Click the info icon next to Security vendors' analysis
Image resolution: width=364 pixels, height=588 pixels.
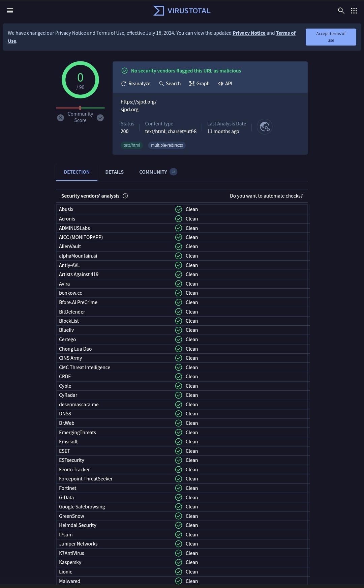tap(125, 196)
